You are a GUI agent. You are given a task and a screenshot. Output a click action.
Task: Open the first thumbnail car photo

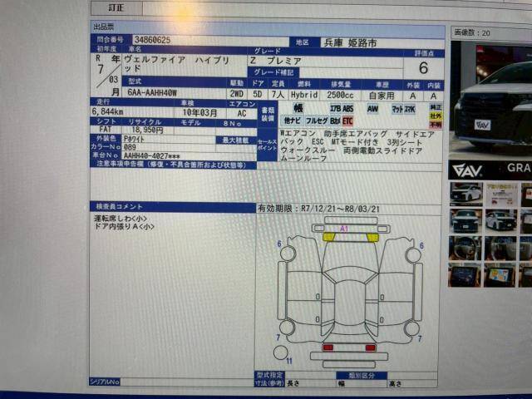pos(465,194)
